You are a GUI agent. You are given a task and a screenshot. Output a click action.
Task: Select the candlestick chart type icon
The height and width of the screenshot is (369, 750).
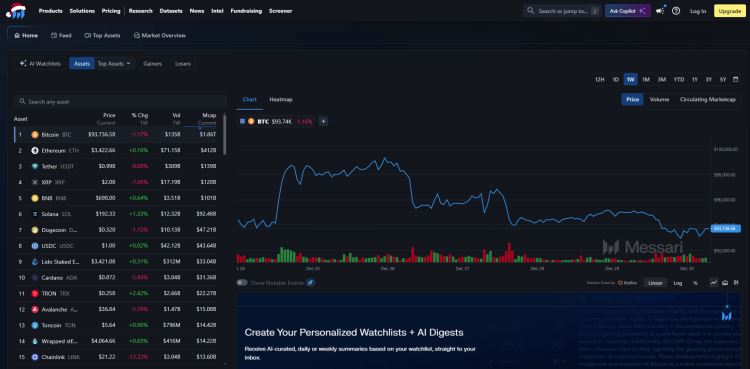tap(736, 283)
